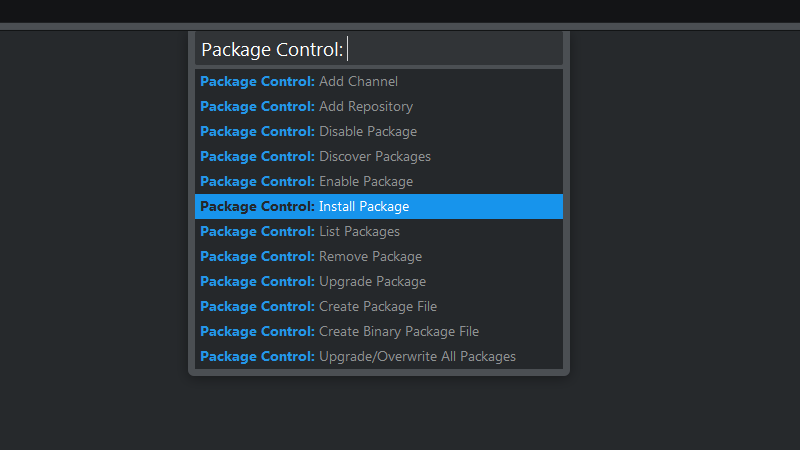Image resolution: width=800 pixels, height=450 pixels.
Task: Run the Upgrade Package command
Action: point(378,282)
